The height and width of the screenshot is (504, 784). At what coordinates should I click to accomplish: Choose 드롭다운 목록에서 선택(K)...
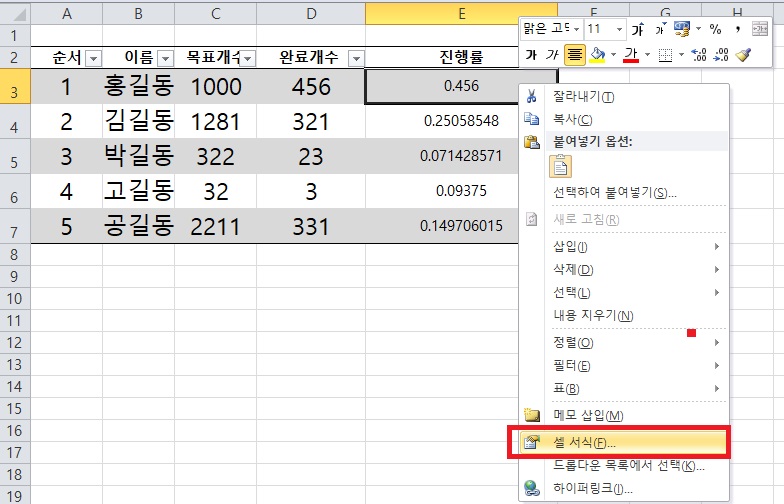[x=624, y=466]
